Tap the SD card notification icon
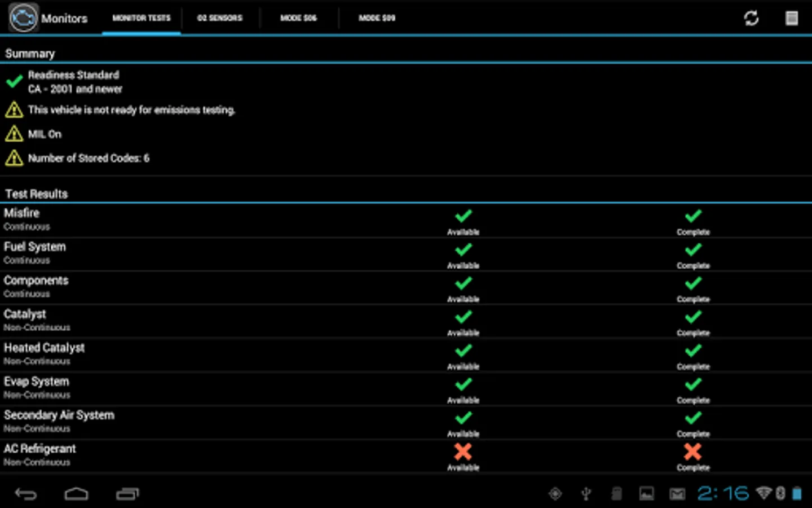 (617, 494)
